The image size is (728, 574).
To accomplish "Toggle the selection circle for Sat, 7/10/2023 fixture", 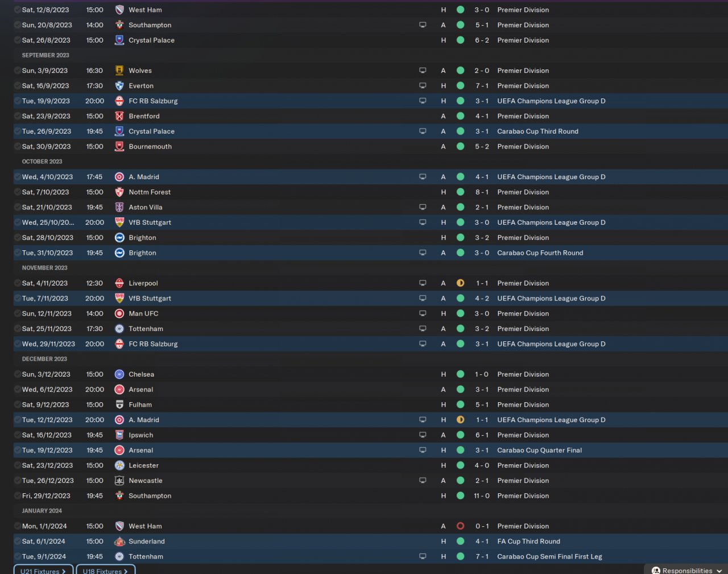I will (18, 192).
